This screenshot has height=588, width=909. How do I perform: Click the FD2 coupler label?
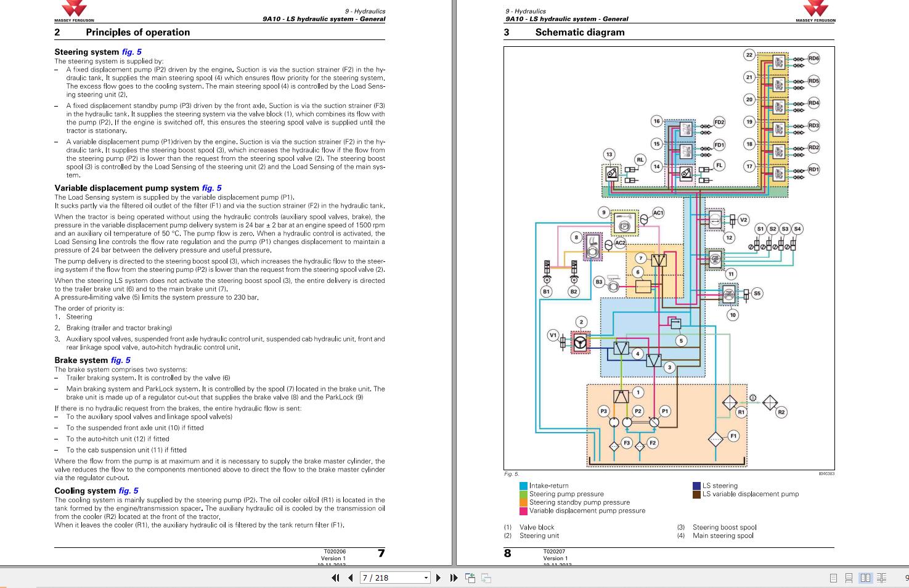(x=719, y=122)
